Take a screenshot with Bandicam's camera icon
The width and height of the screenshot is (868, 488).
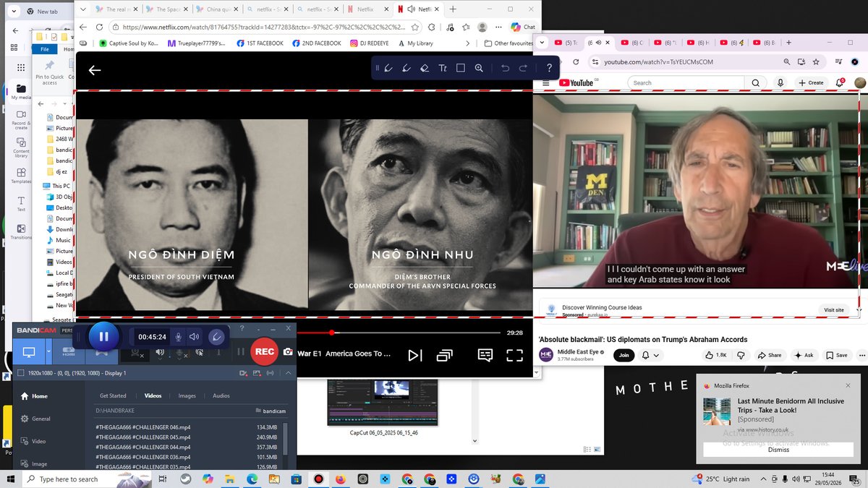[288, 351]
